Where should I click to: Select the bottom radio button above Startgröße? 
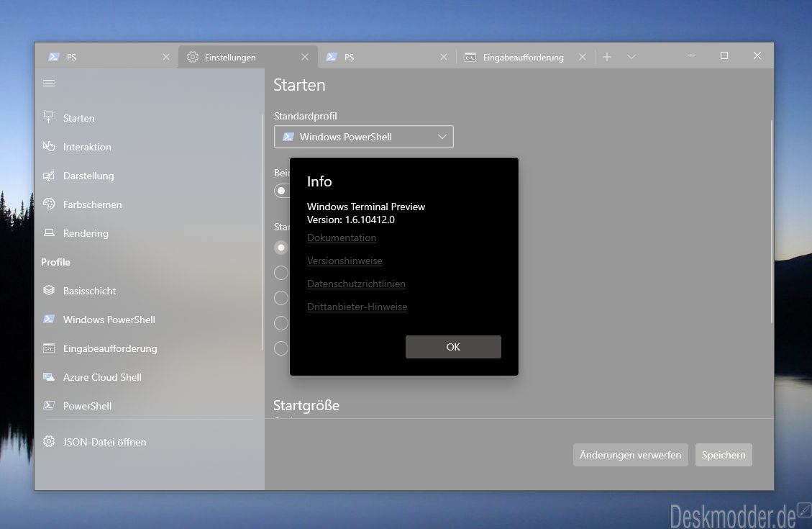[281, 348]
